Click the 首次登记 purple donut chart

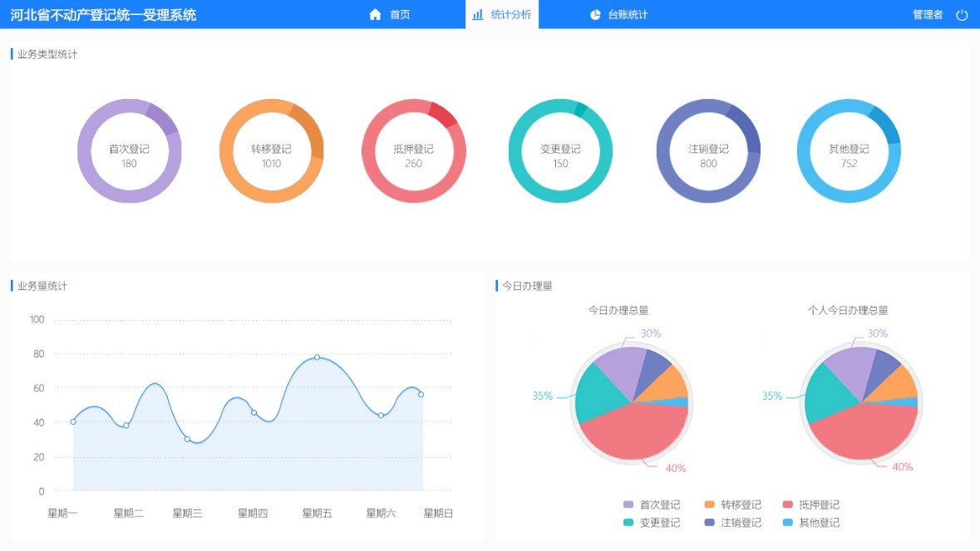point(130,150)
